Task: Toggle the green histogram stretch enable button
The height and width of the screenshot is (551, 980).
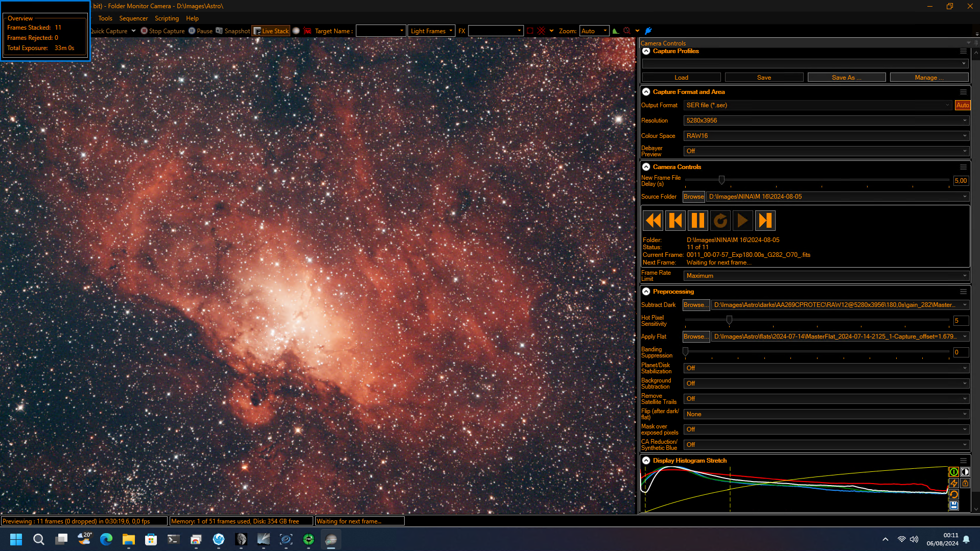Action: tap(953, 472)
